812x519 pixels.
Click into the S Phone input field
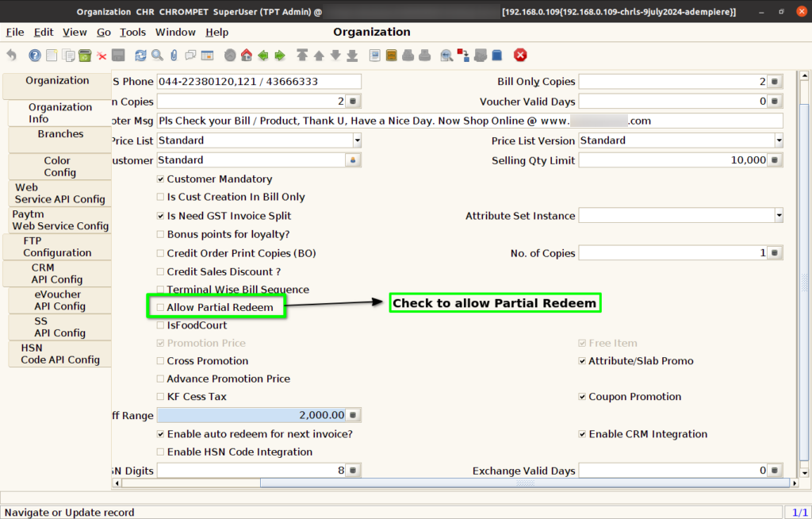(259, 82)
